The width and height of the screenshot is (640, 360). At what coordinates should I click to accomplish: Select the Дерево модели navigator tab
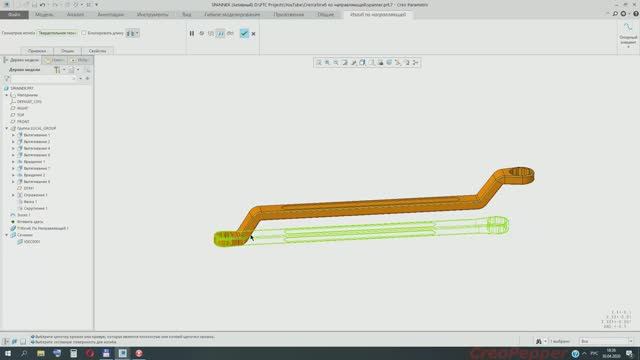click(21, 60)
